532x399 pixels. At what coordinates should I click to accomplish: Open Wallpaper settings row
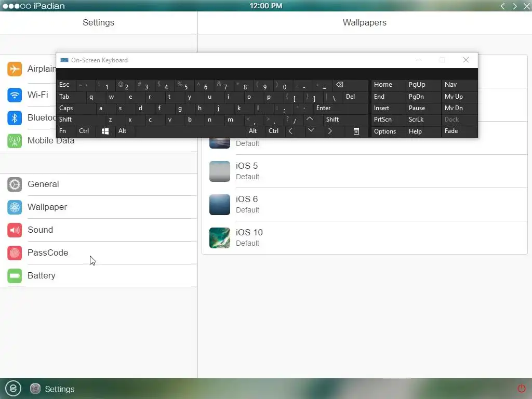click(x=98, y=207)
